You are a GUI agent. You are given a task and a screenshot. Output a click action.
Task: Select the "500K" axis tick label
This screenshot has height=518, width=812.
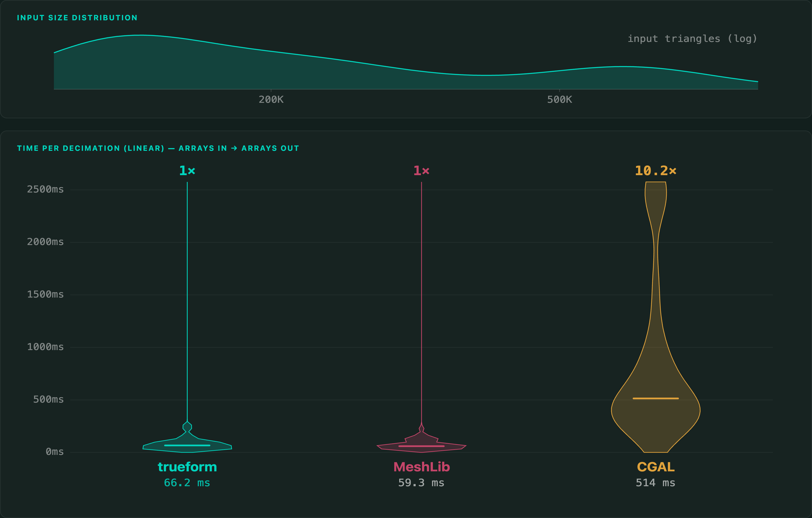click(x=559, y=100)
